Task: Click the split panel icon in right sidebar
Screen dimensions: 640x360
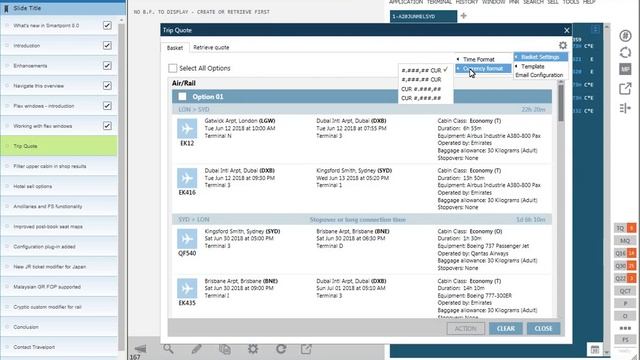Action: [x=625, y=108]
